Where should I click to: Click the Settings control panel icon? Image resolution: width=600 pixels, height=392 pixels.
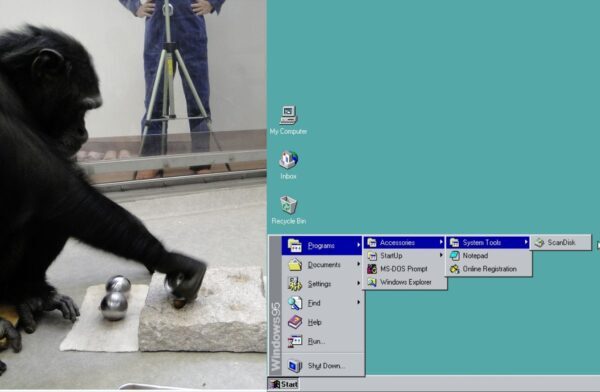click(x=295, y=284)
